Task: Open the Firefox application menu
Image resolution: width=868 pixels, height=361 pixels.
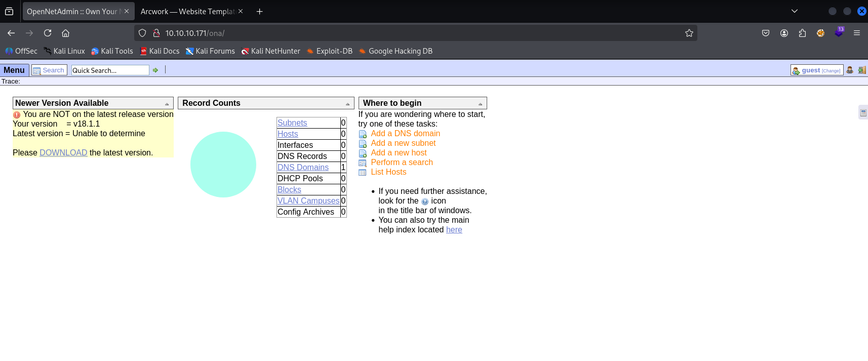Action: [857, 33]
